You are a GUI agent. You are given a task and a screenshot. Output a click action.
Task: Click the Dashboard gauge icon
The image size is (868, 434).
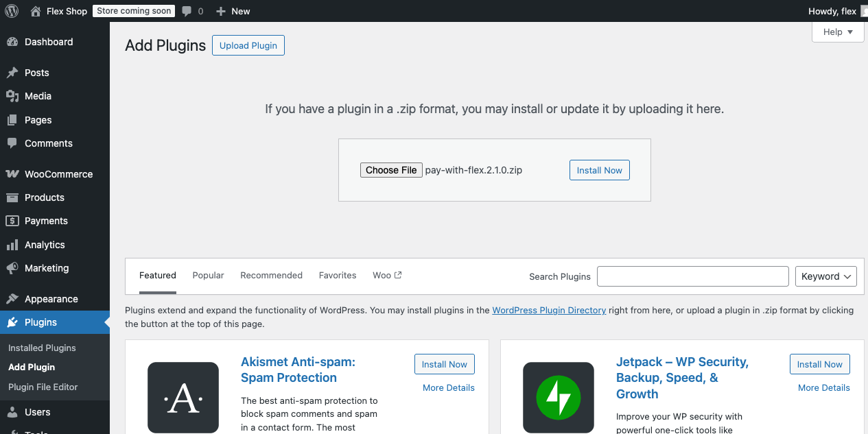point(12,42)
